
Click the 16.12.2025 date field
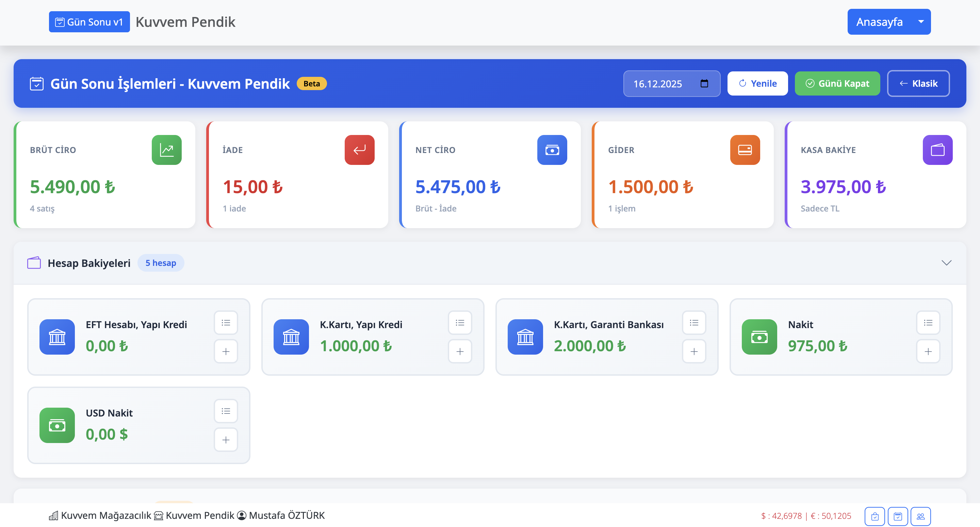[657, 84]
